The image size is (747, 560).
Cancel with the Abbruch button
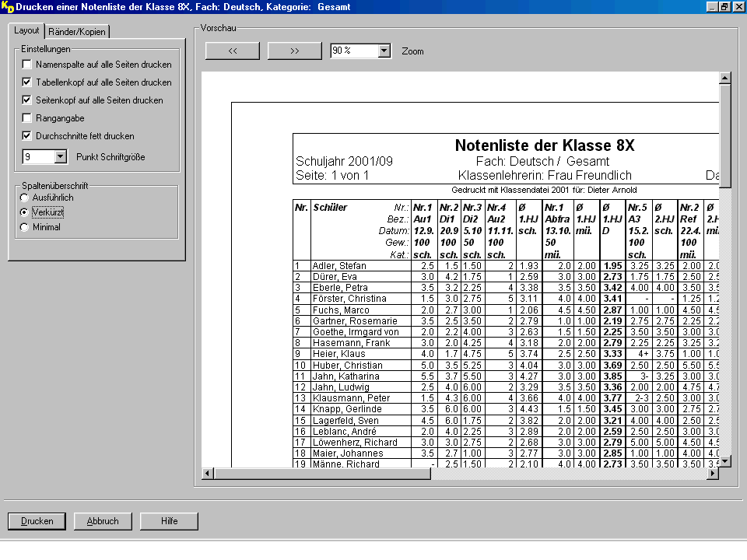click(103, 521)
